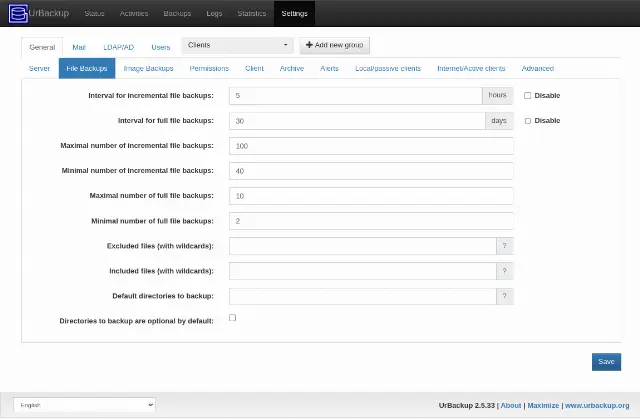The width and height of the screenshot is (640, 420).
Task: Switch to the Server sub-tab
Action: pos(39,69)
